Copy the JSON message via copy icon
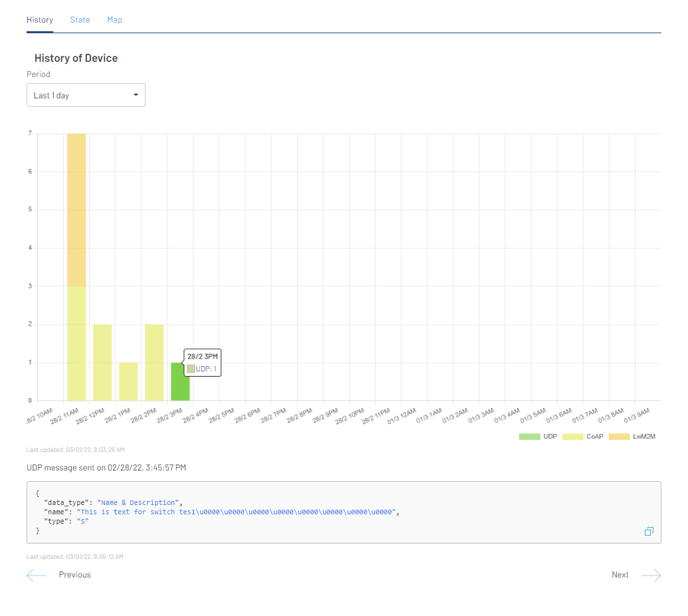688x616 pixels. click(x=649, y=532)
